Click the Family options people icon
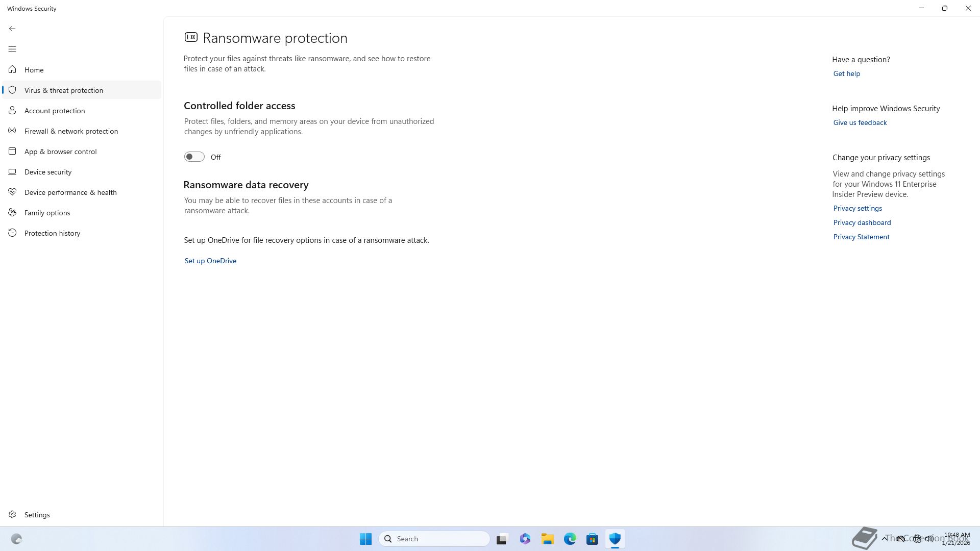This screenshot has height=551, width=980. (12, 212)
